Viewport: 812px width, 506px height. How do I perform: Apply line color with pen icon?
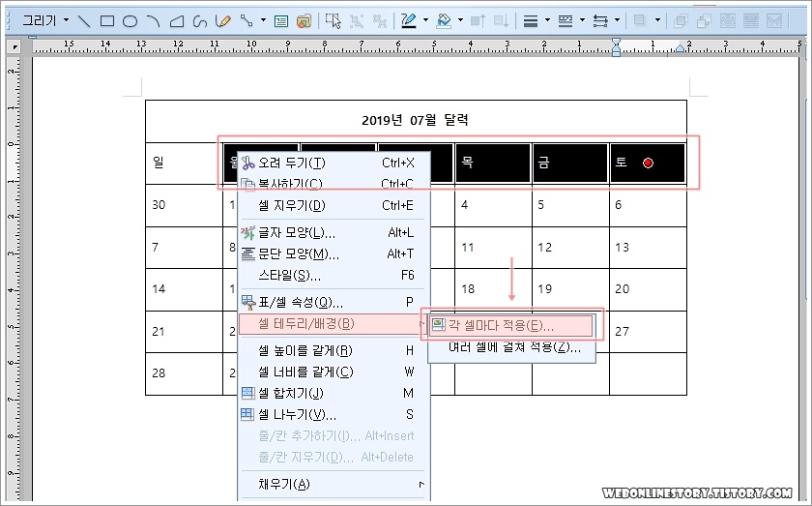(x=409, y=21)
